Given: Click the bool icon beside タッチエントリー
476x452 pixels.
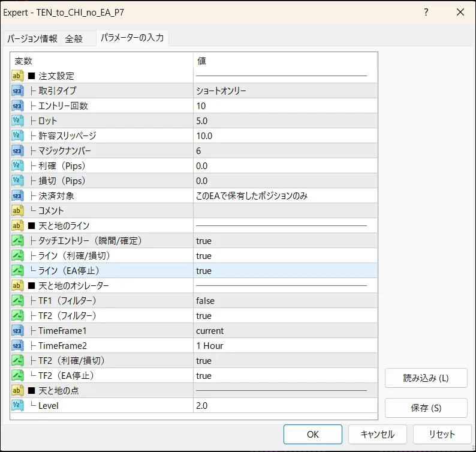Looking at the screenshot, I should tap(17, 241).
